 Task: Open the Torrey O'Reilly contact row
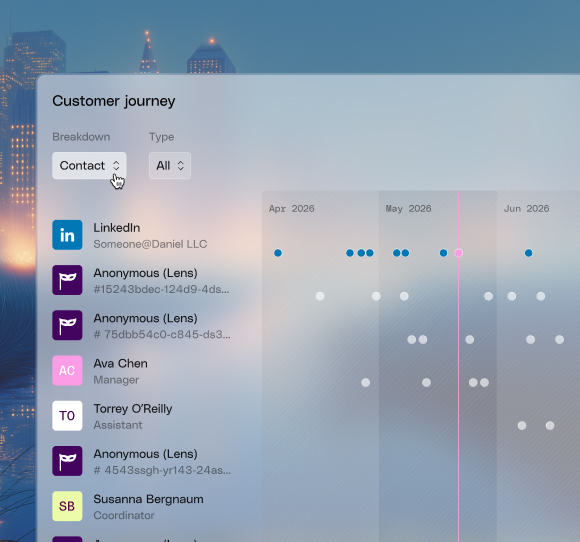(141, 415)
